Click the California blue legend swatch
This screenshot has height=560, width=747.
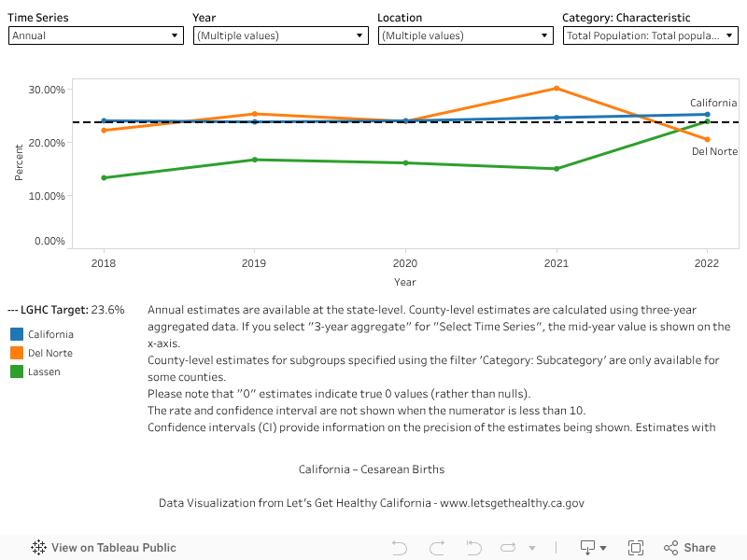pos(17,334)
